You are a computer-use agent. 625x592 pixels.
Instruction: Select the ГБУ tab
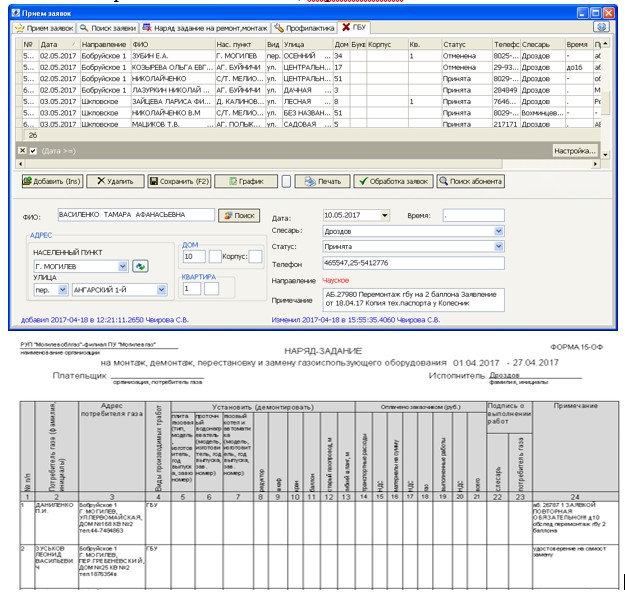354,27
